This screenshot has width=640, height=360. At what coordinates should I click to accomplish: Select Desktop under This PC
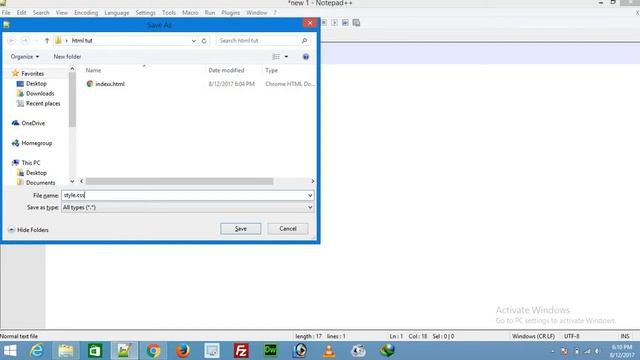pyautogui.click(x=36, y=173)
